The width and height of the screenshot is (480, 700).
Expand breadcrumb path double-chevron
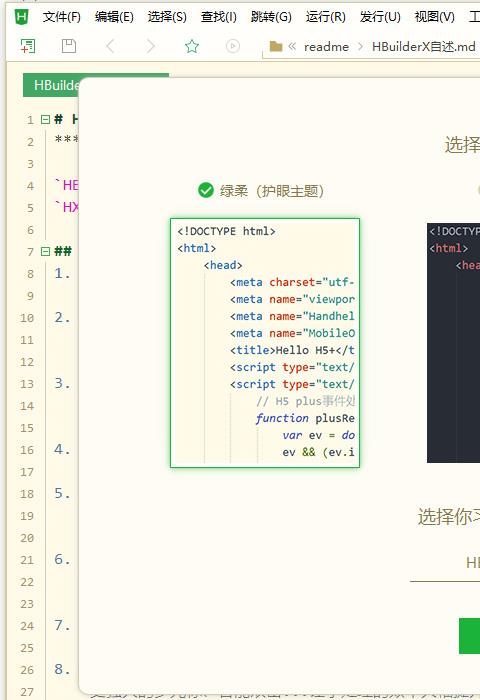click(x=292, y=46)
